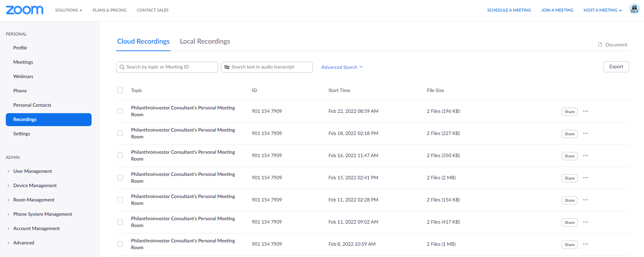Open the Feb 8 Personal Meeting Room recording
The width and height of the screenshot is (644, 257).
(183, 244)
